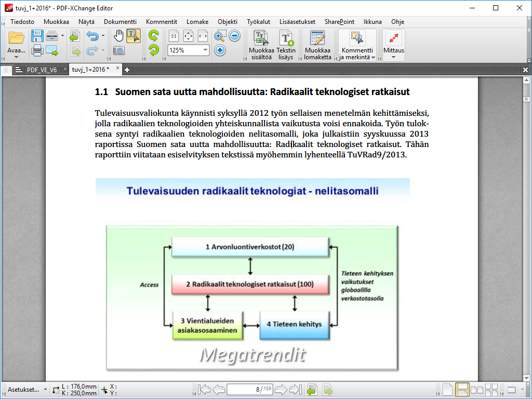Open a new tab with the plus button

point(127,70)
